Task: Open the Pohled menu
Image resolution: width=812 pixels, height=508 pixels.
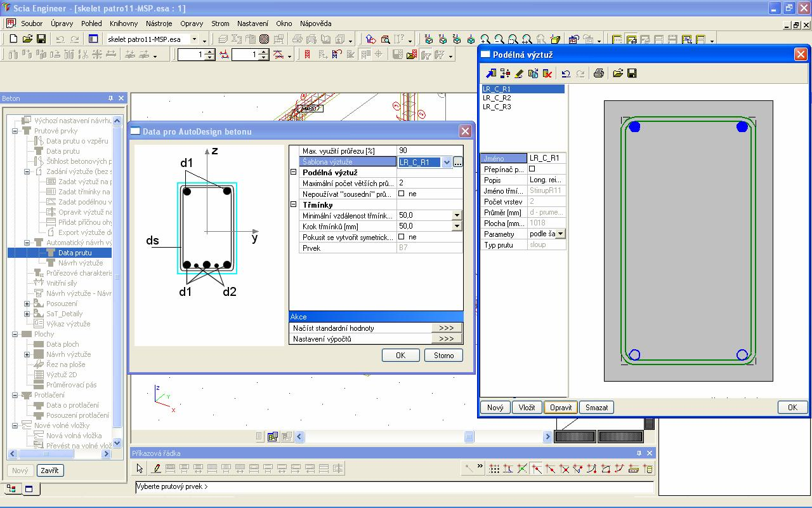Action: pyautogui.click(x=91, y=23)
